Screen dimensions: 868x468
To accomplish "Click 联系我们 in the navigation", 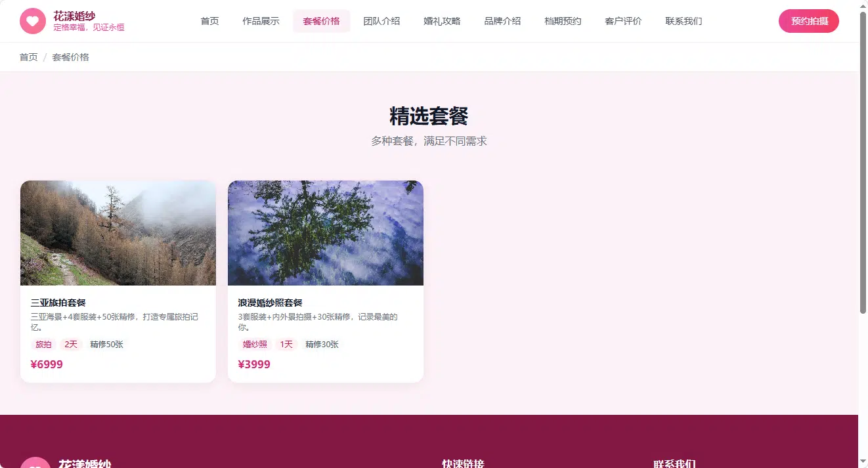I will coord(684,21).
